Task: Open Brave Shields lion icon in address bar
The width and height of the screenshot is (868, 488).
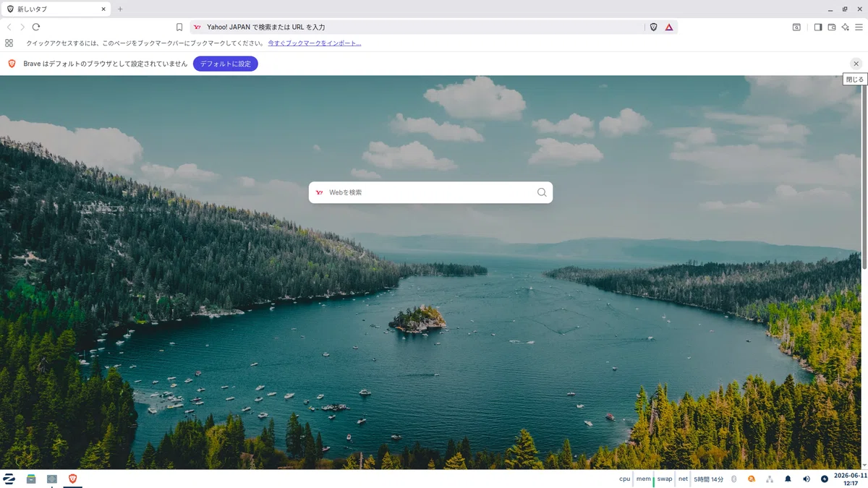Action: [654, 27]
